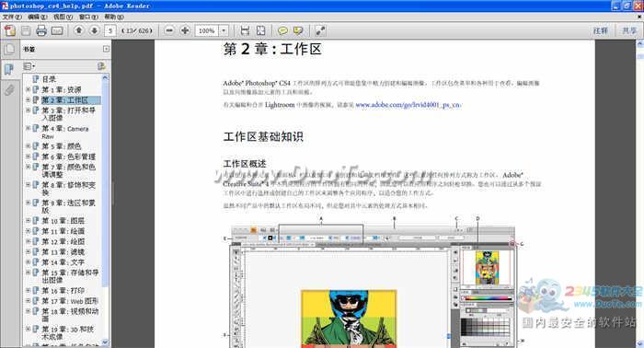This screenshot has height=348, width=644.
Task: Expand the 第 5 章: 颜色 bookmark
Action: tap(28, 146)
